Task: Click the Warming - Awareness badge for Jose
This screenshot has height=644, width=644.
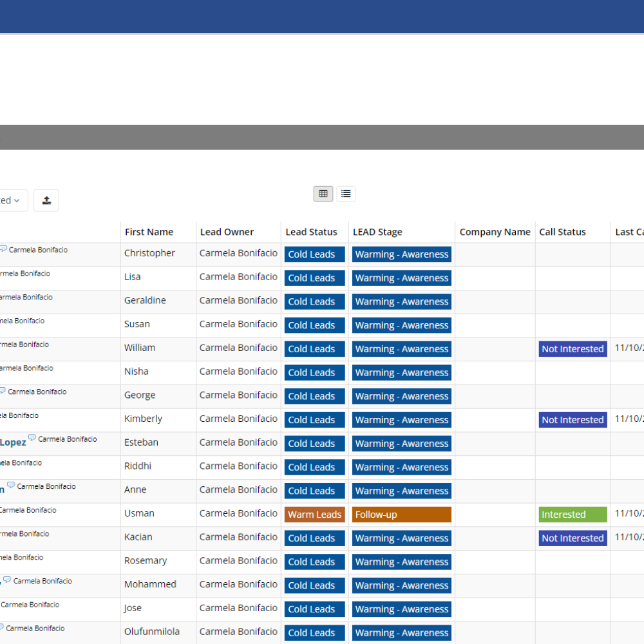Action: point(402,609)
